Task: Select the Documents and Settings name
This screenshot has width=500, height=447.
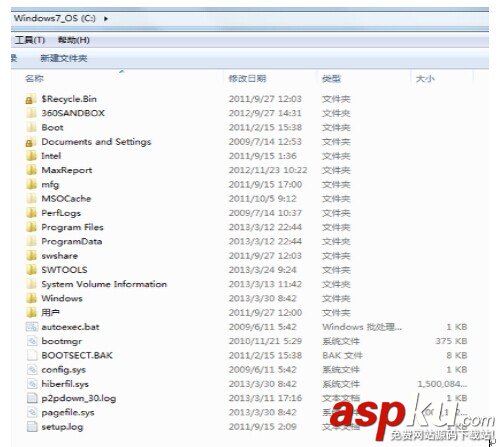Action: [96, 142]
